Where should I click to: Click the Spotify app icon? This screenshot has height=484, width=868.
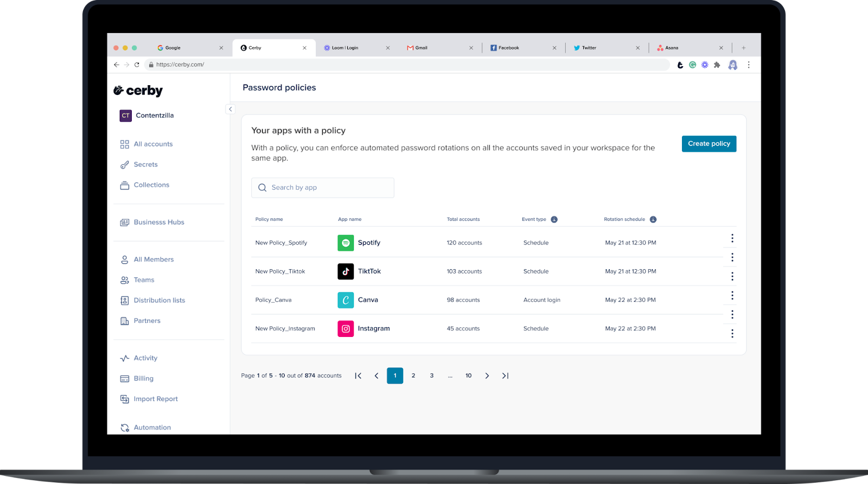(x=346, y=243)
